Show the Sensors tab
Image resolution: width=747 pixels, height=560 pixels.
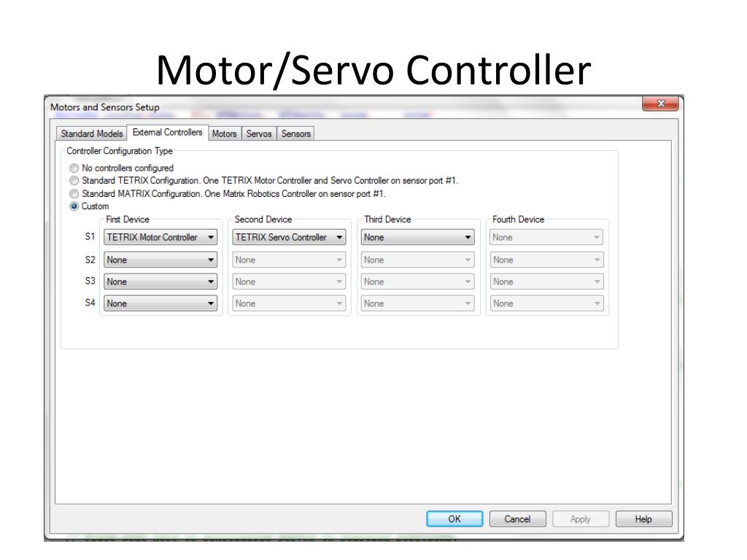pos(296,134)
